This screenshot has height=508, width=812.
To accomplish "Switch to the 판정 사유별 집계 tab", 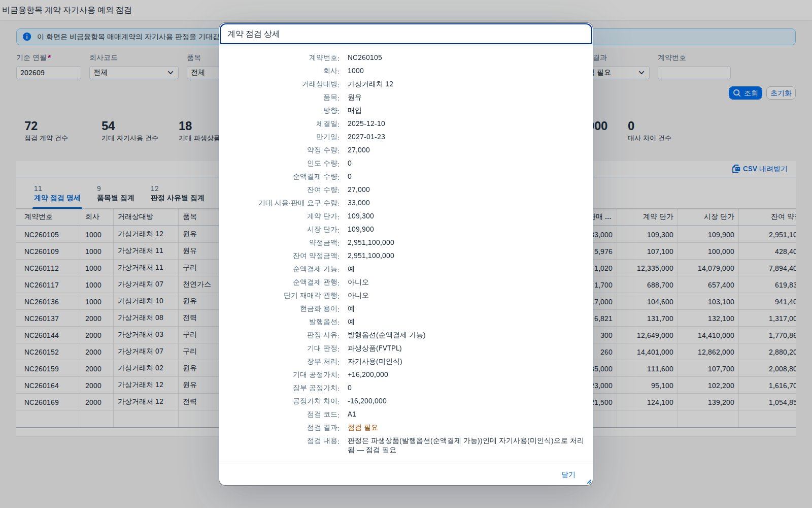I will coord(177,194).
